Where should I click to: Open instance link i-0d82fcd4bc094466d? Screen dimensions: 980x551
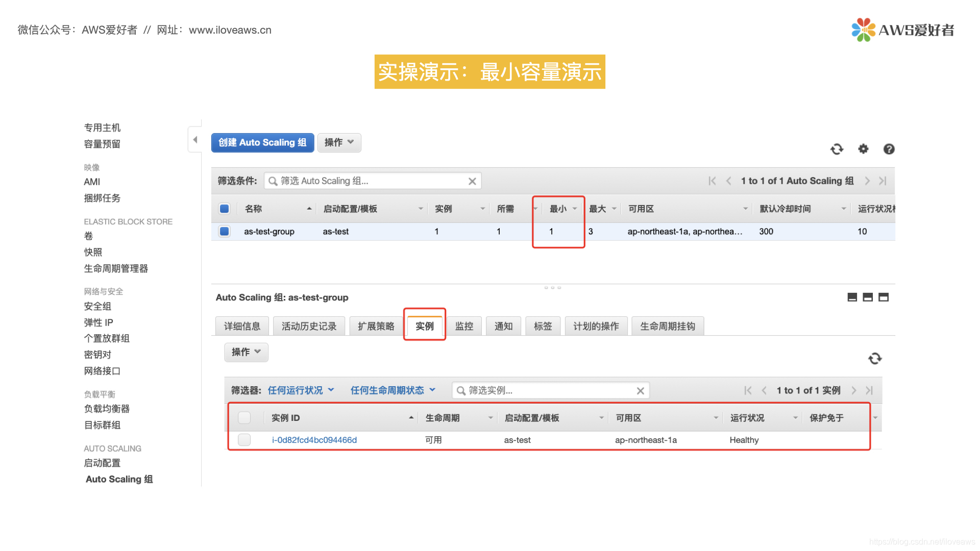tap(314, 440)
